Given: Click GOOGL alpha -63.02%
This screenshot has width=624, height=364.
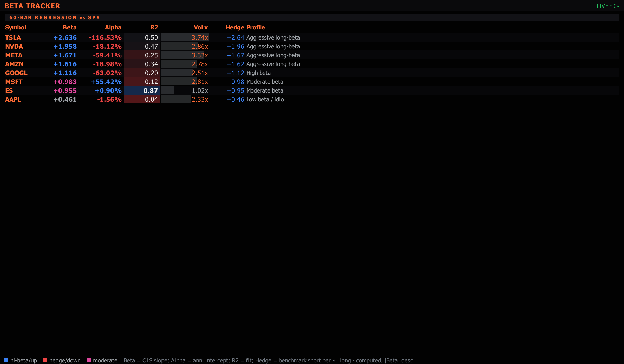Looking at the screenshot, I should point(107,73).
